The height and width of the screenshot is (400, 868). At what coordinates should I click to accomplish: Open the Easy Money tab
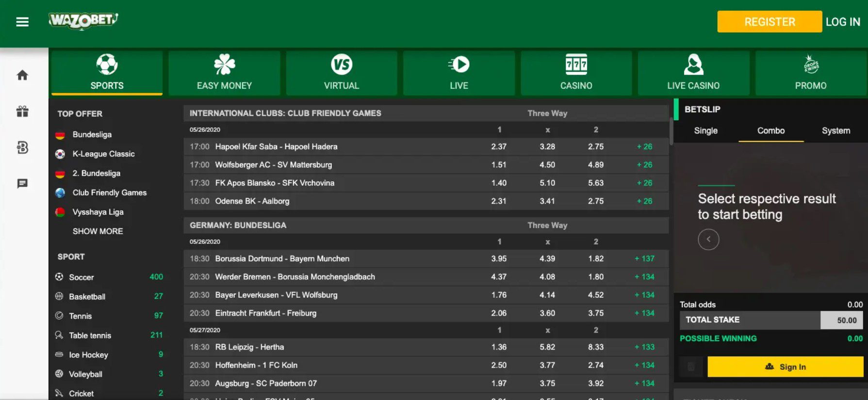click(224, 73)
